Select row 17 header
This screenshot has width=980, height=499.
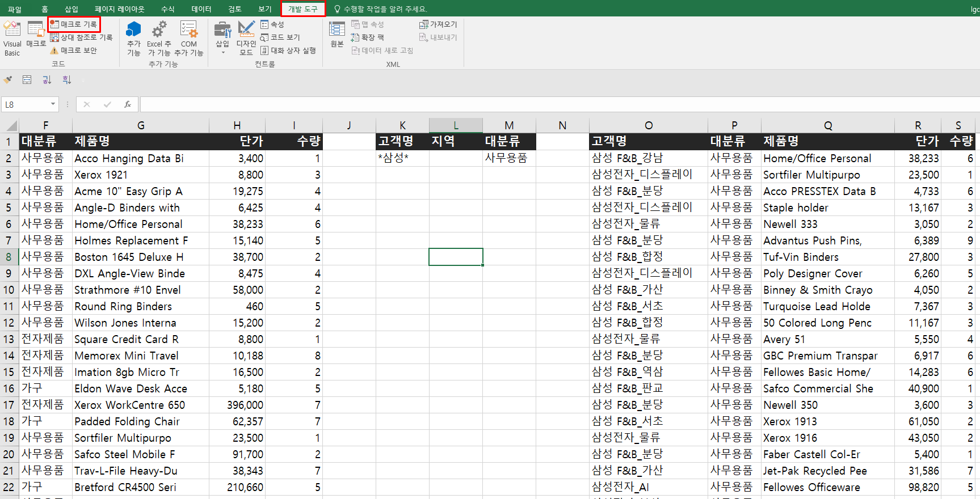tap(9, 405)
